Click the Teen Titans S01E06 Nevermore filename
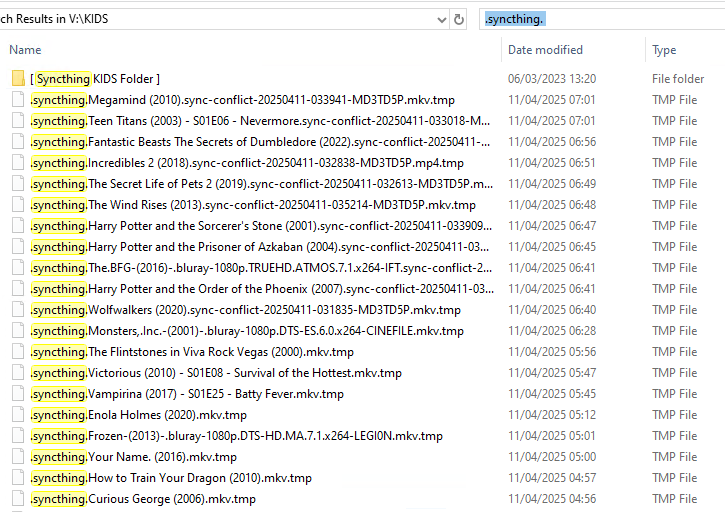725x512 pixels. coord(260,121)
